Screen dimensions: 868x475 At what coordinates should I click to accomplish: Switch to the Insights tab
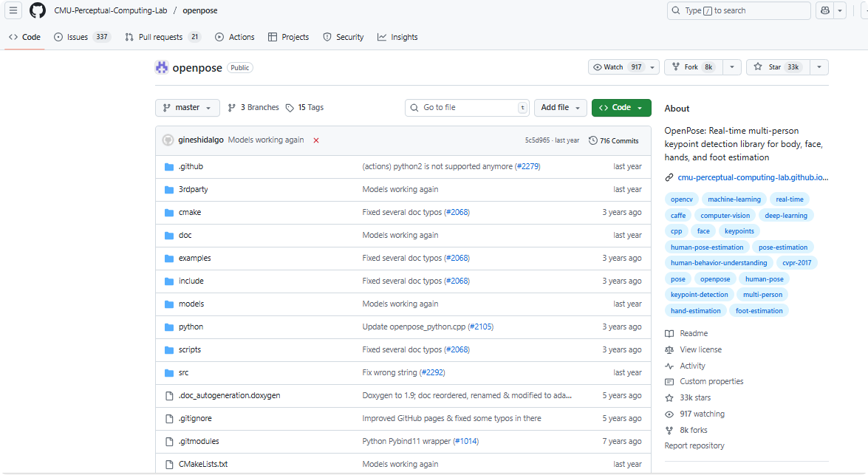pos(397,37)
